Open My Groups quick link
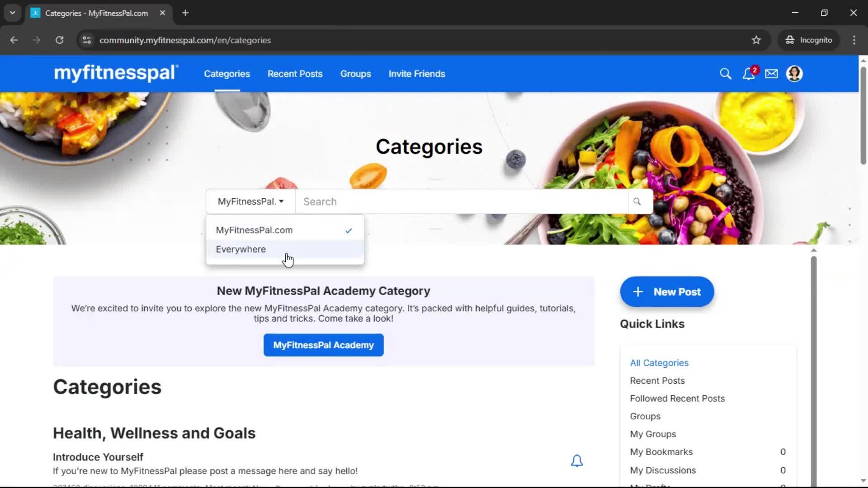This screenshot has height=488, width=868. point(653,434)
